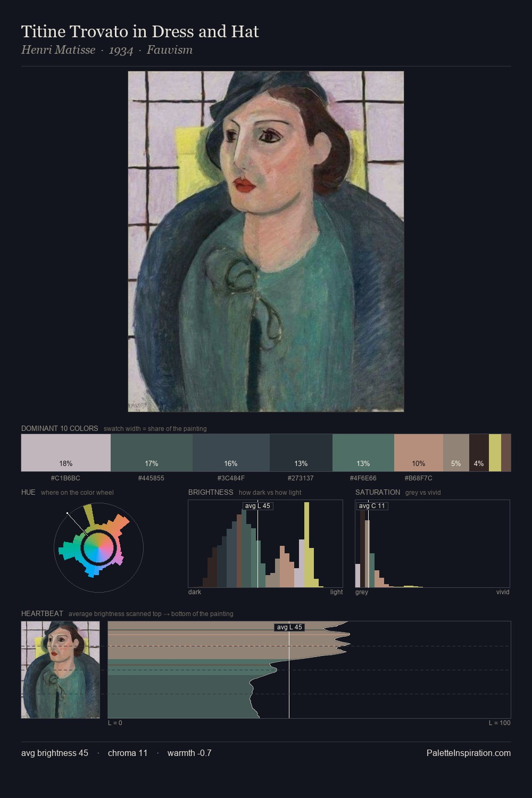
Task: Click the warmth -0.7 footer stat
Action: (x=189, y=753)
